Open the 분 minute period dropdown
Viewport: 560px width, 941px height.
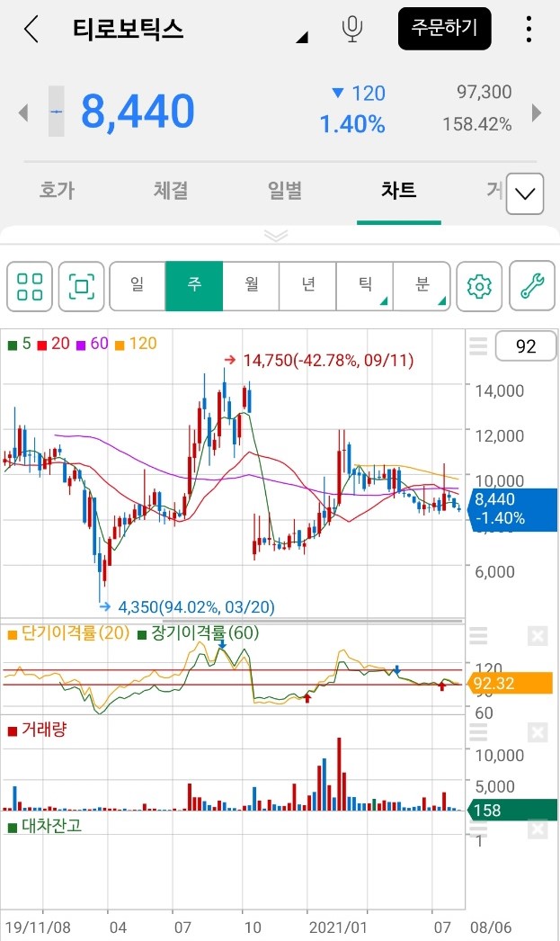(422, 286)
